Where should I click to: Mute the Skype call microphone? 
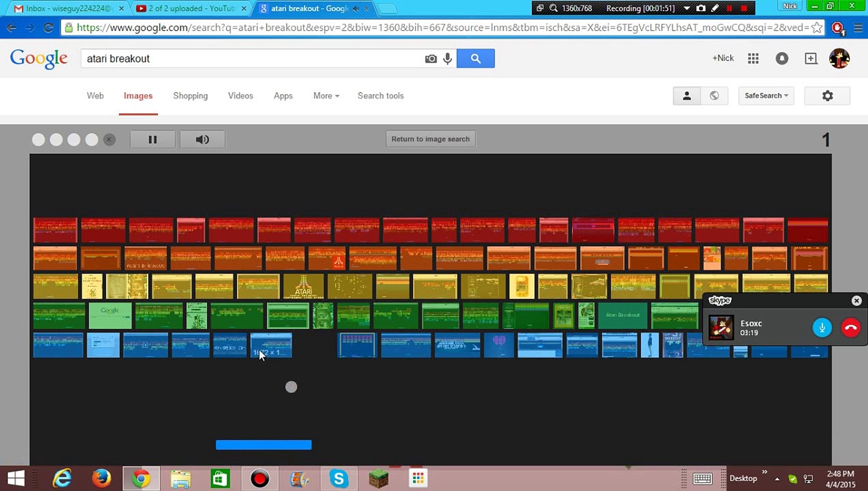[x=822, y=327]
